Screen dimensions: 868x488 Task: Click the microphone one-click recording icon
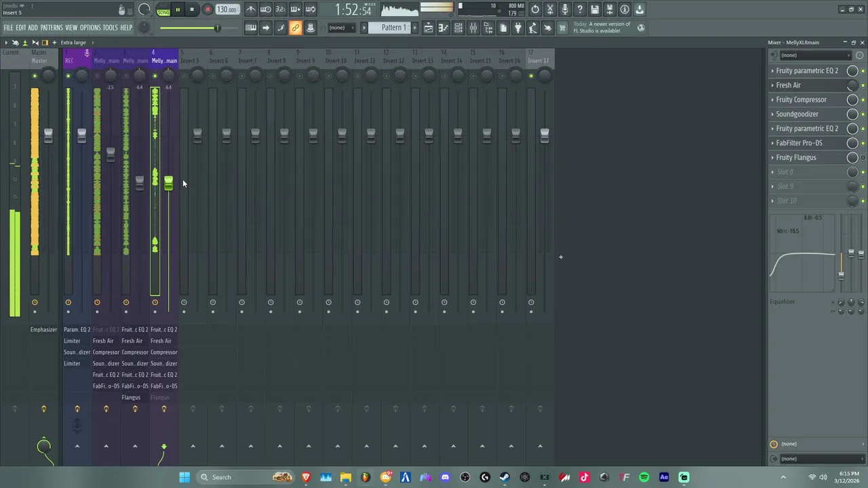[565, 9]
